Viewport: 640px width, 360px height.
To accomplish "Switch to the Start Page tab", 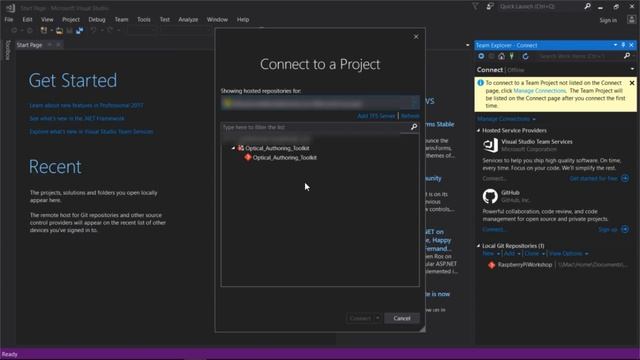I will (29, 45).
